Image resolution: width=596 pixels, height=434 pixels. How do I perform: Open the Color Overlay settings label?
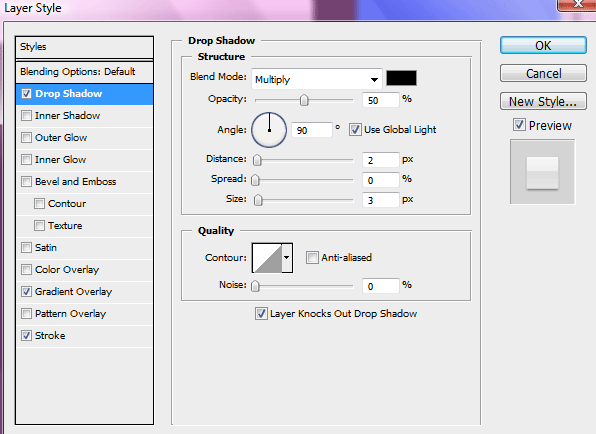coord(67,270)
